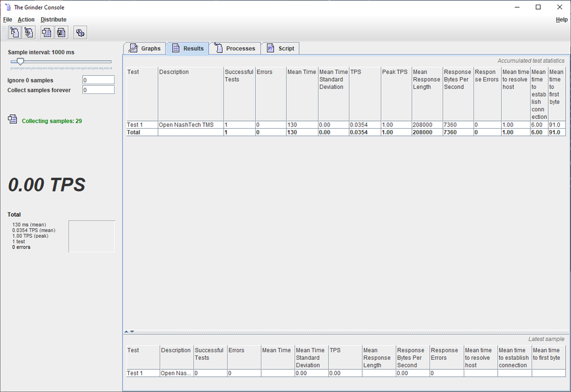Open the Help menu
The image size is (571, 392).
[x=561, y=20]
